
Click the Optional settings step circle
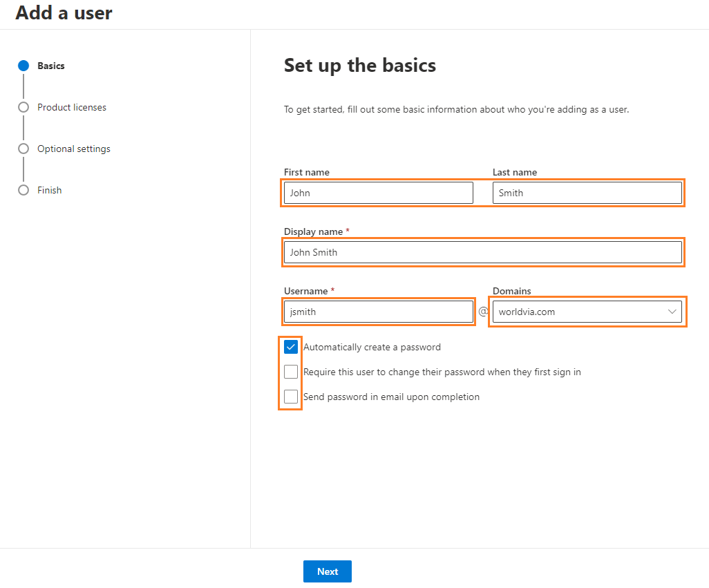23,149
